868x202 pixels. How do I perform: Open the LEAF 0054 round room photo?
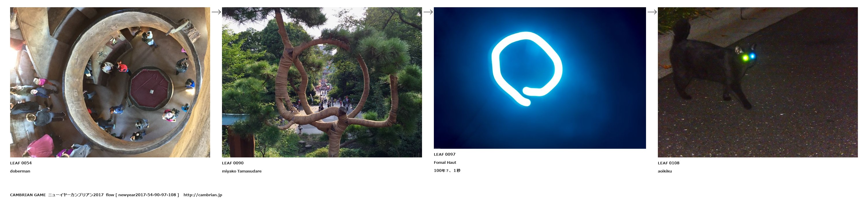(x=110, y=82)
